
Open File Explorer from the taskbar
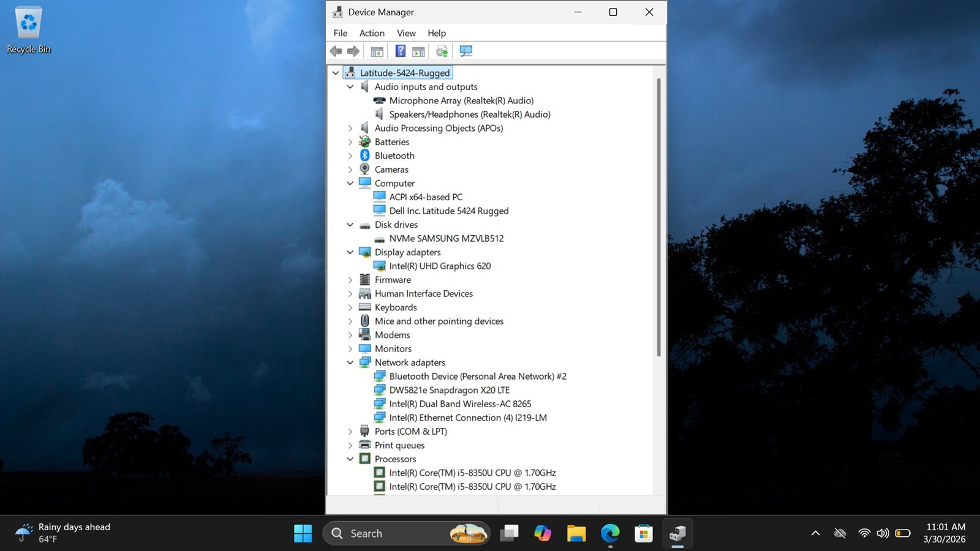[576, 533]
